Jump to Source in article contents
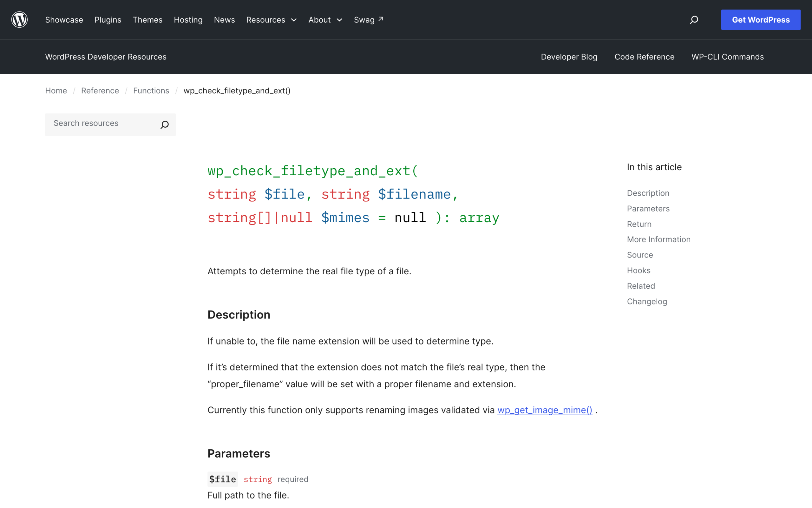Screen dimensions: 812x508 click(x=640, y=255)
